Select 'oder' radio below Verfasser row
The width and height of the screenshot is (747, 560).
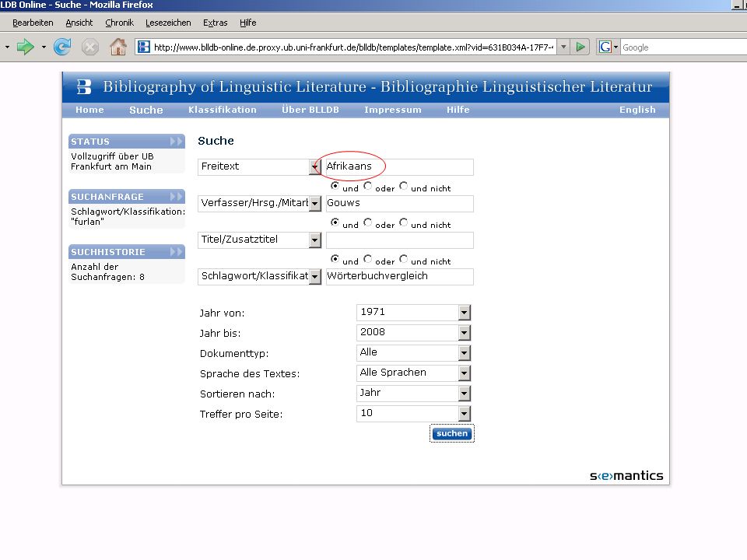click(368, 222)
